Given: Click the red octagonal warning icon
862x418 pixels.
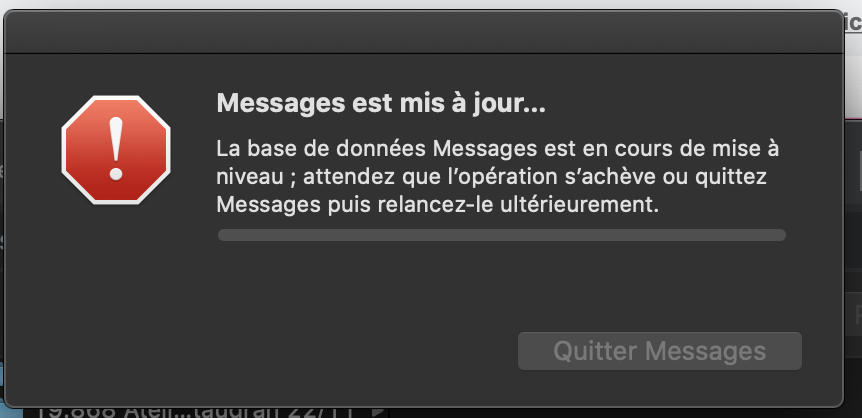Looking at the screenshot, I should pyautogui.click(x=116, y=150).
